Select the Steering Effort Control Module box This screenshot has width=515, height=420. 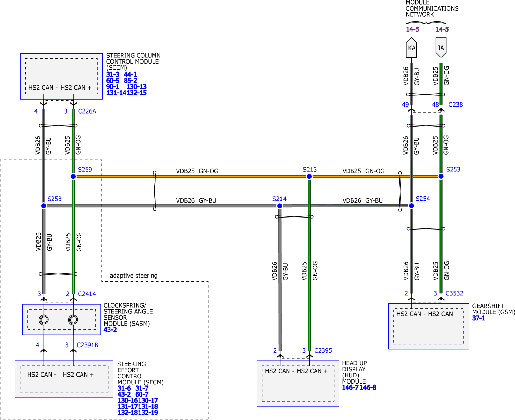coord(64,379)
